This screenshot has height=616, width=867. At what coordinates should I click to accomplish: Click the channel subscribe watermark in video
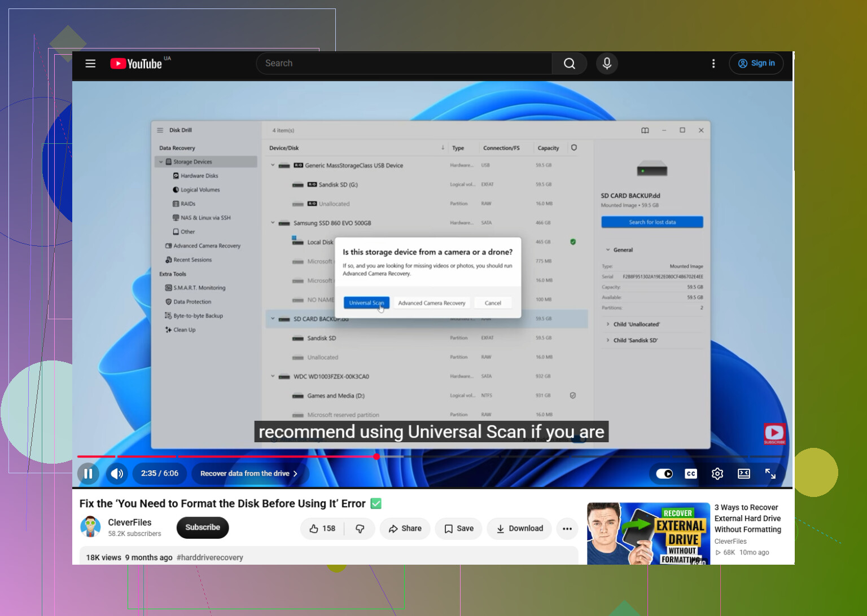pos(774,434)
